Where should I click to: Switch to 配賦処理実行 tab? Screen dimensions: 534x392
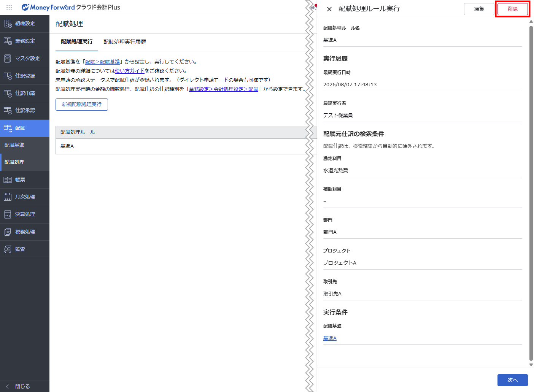[x=77, y=42]
